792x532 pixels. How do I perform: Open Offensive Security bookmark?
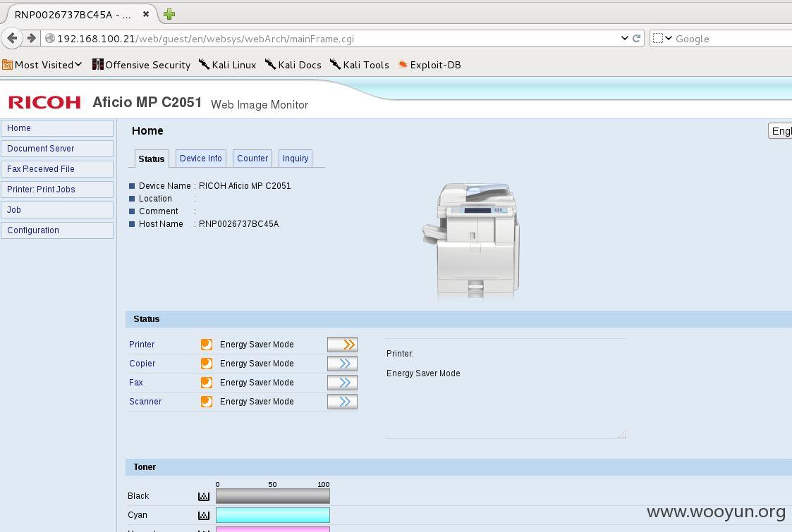142,65
